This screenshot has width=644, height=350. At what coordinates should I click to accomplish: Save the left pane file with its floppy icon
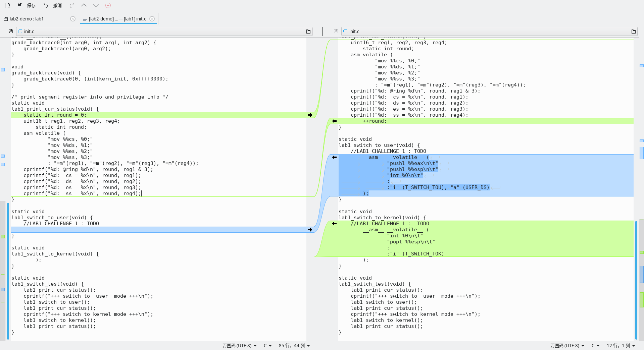(11, 31)
